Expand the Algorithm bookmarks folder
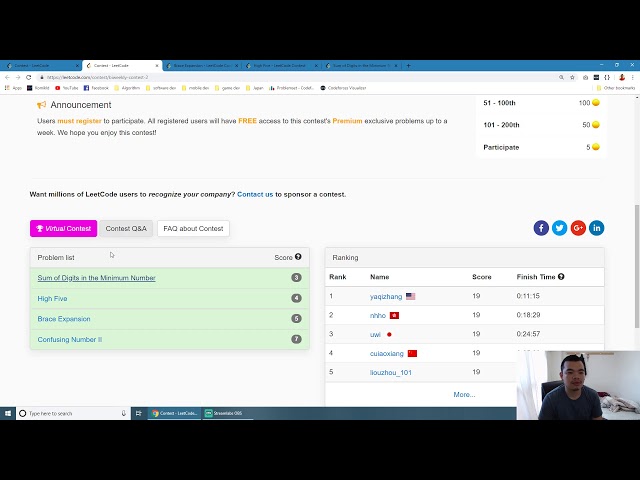This screenshot has height=480, width=640. tap(127, 88)
